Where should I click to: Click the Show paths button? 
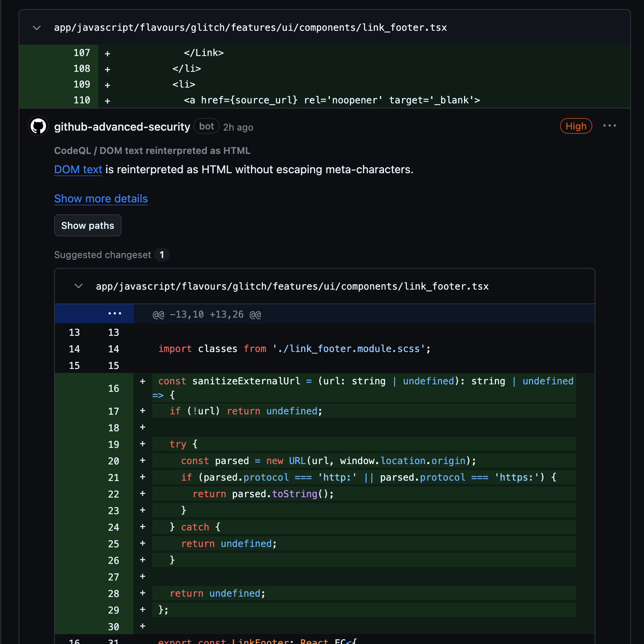coord(88,225)
